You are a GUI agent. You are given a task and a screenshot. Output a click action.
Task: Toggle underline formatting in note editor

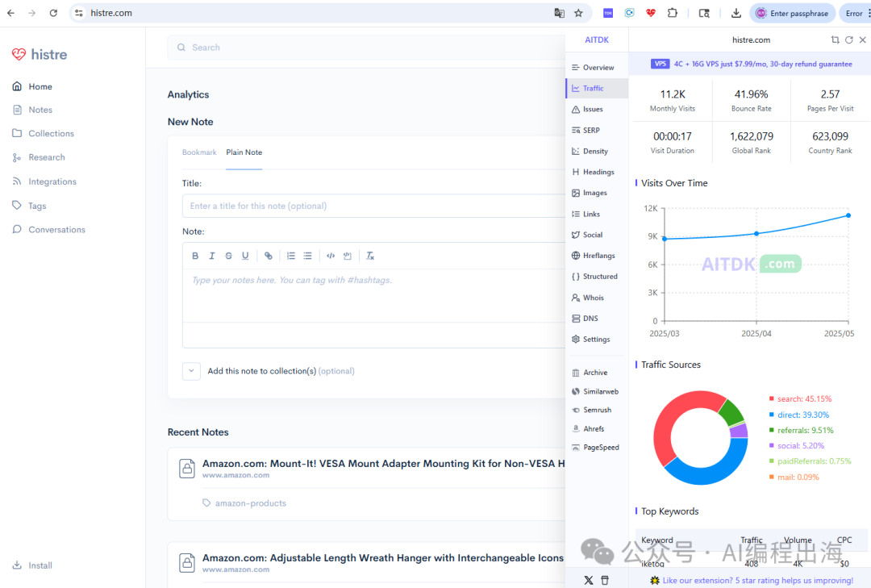(245, 256)
